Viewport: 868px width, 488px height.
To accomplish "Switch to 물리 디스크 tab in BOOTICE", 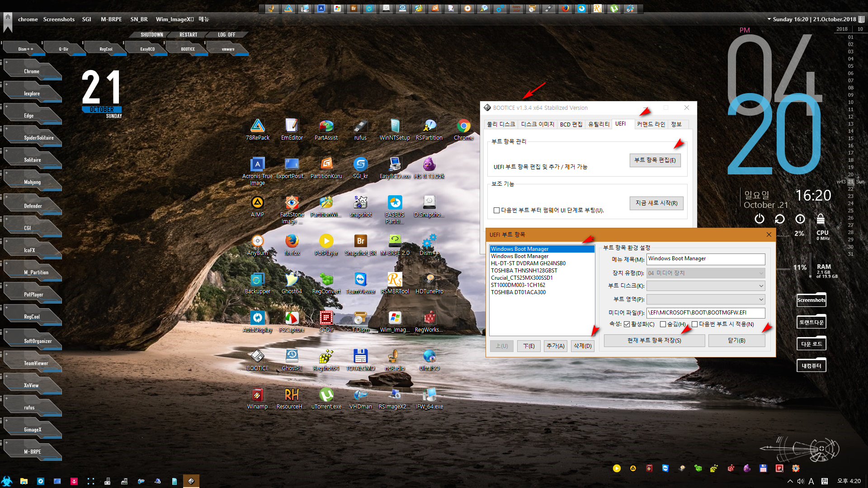I will coord(501,124).
